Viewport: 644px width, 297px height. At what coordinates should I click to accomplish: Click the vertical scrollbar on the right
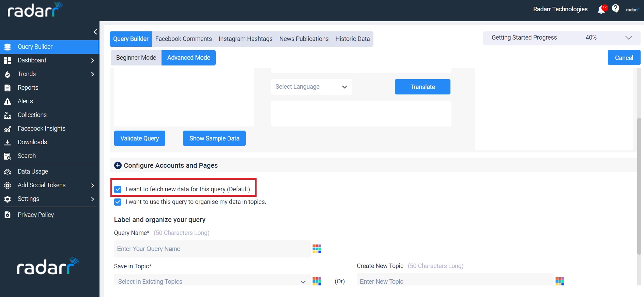click(x=639, y=186)
